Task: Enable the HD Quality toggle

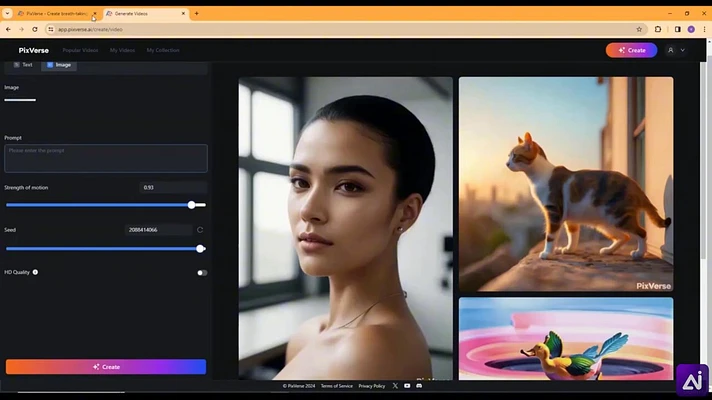Action: pos(202,273)
